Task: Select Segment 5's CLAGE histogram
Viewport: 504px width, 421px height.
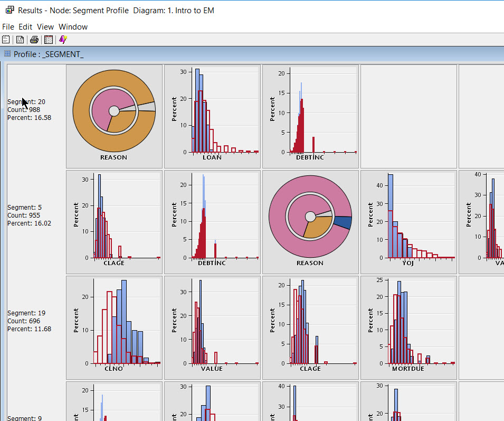Action: [x=114, y=222]
